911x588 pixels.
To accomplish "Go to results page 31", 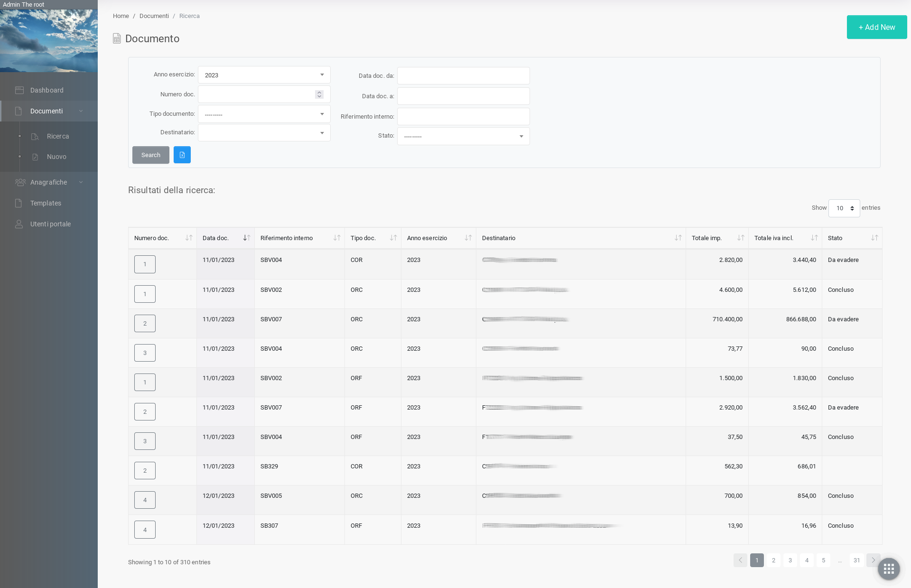I will [856, 560].
